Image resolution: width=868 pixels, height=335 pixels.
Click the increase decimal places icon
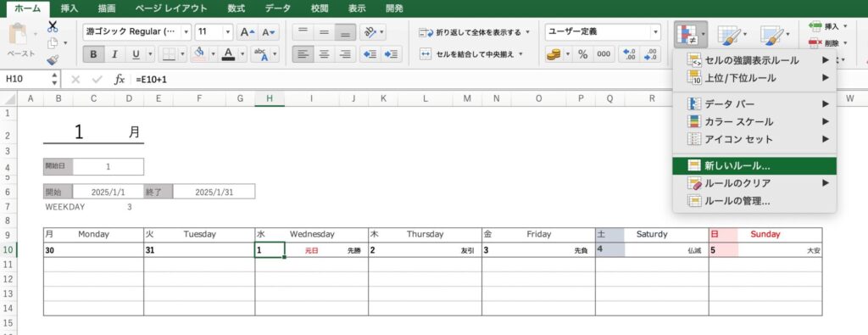pos(630,54)
